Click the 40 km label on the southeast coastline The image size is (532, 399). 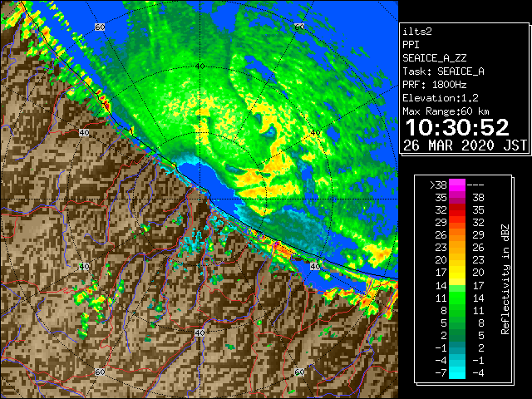315,266
